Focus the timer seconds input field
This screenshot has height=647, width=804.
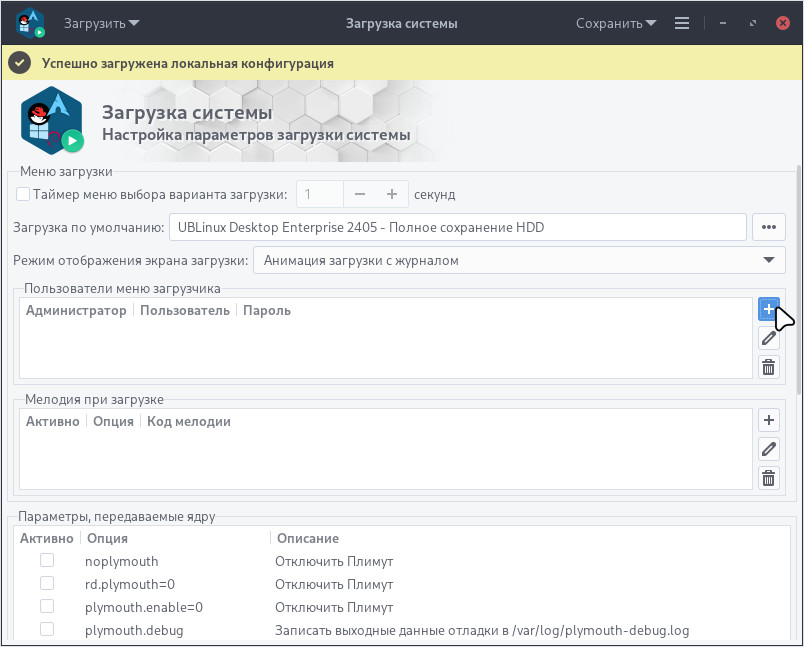tap(320, 194)
